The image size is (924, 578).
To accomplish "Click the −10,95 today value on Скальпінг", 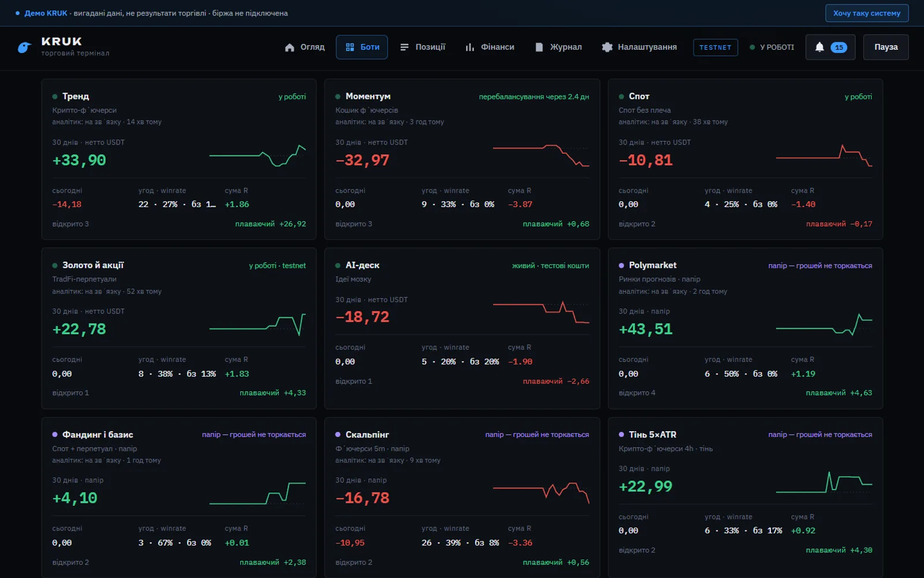I will pos(350,543).
